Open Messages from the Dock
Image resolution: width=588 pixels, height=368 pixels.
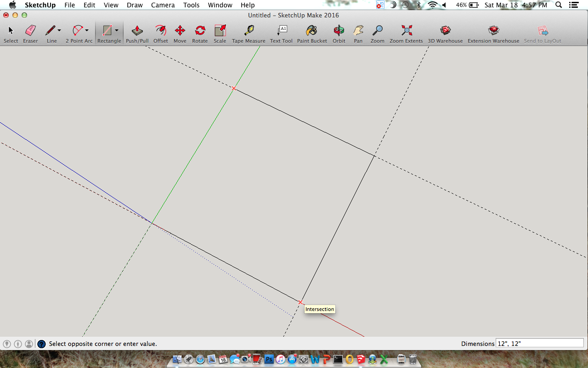coord(235,359)
